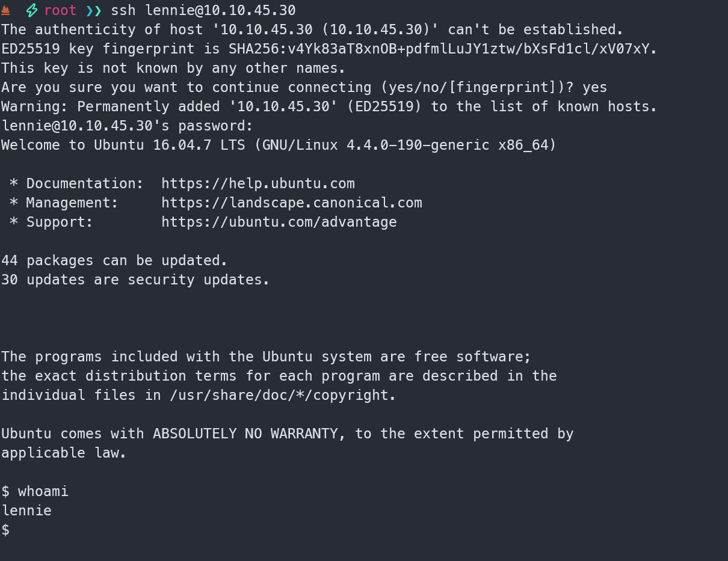Screen dimensions: 728x561
Task: Click the ssh lennie@10.10.45.30 command
Action: [x=203, y=10]
